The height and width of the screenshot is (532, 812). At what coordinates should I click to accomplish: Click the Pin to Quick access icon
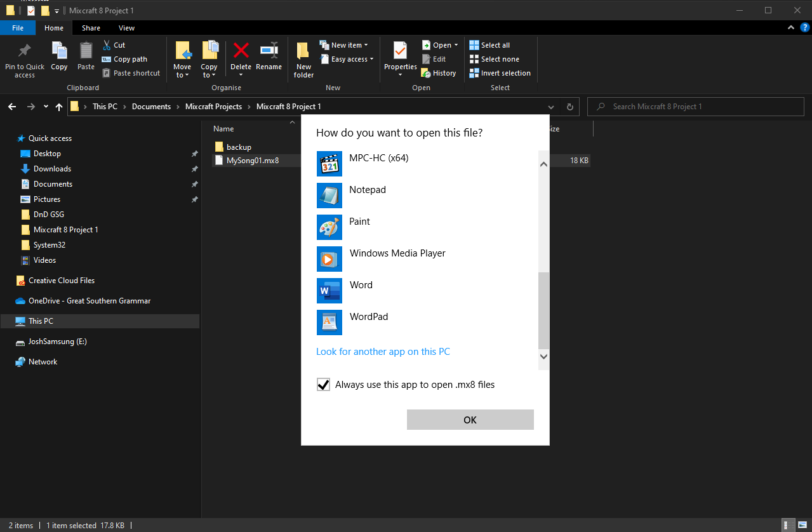pos(25,50)
